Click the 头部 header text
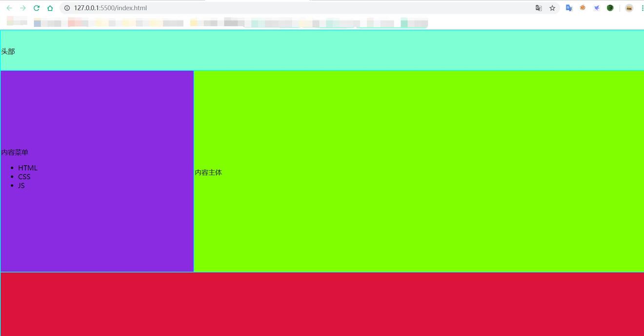This screenshot has width=644, height=336. [x=8, y=51]
